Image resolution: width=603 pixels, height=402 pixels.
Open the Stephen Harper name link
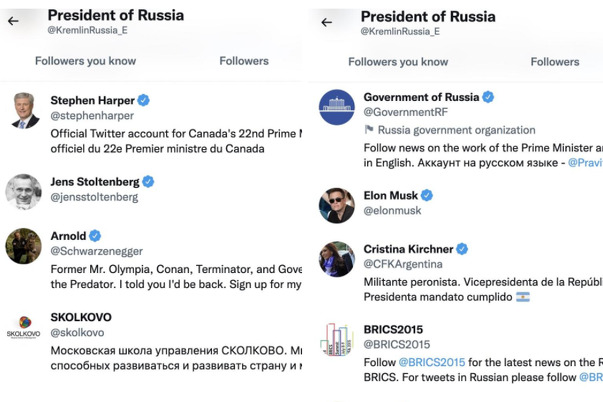(92, 100)
